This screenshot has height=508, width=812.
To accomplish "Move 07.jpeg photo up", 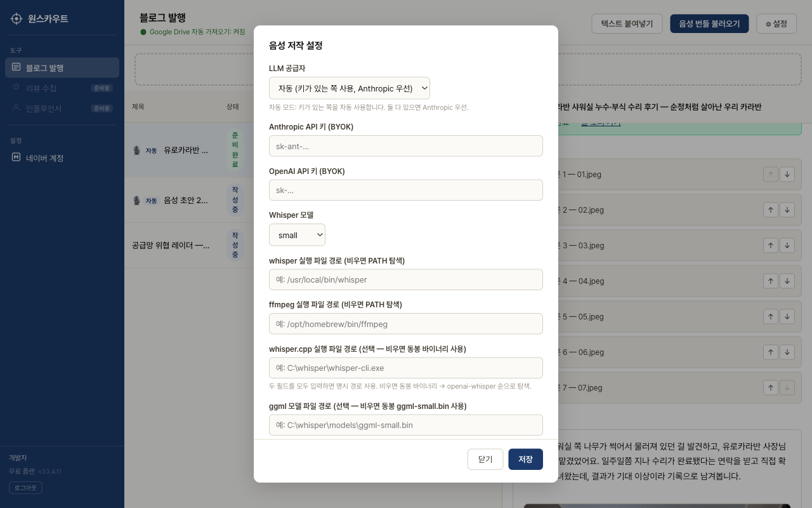I will click(x=771, y=387).
